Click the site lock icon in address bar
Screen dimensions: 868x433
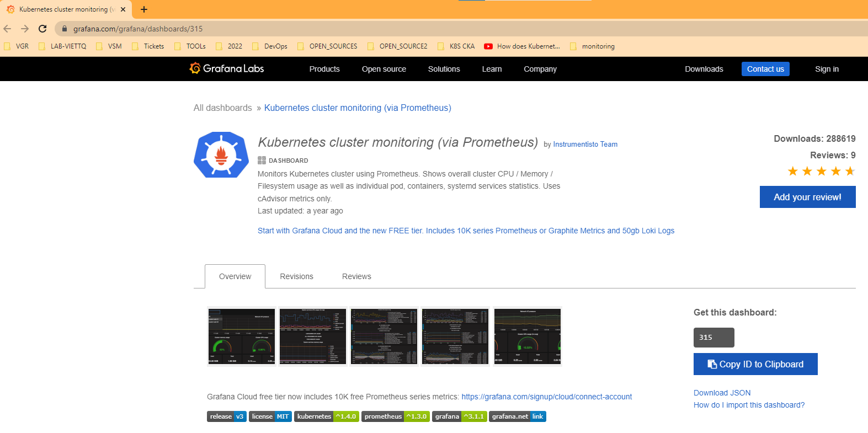pyautogui.click(x=65, y=29)
